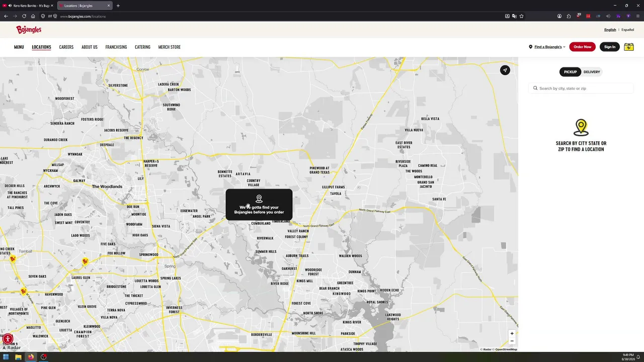Click the Bojangles logo in the header
The image size is (644, 362).
click(x=29, y=30)
